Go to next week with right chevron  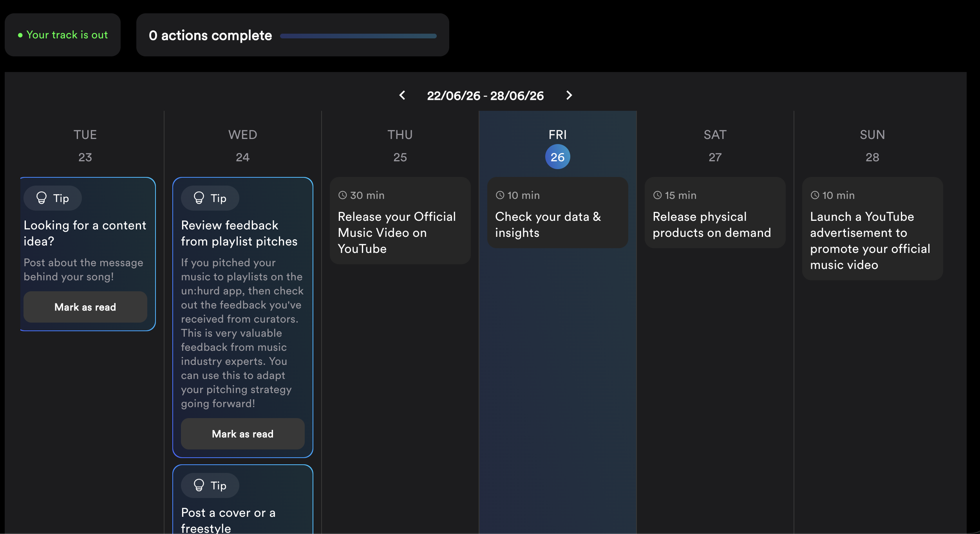coord(569,95)
